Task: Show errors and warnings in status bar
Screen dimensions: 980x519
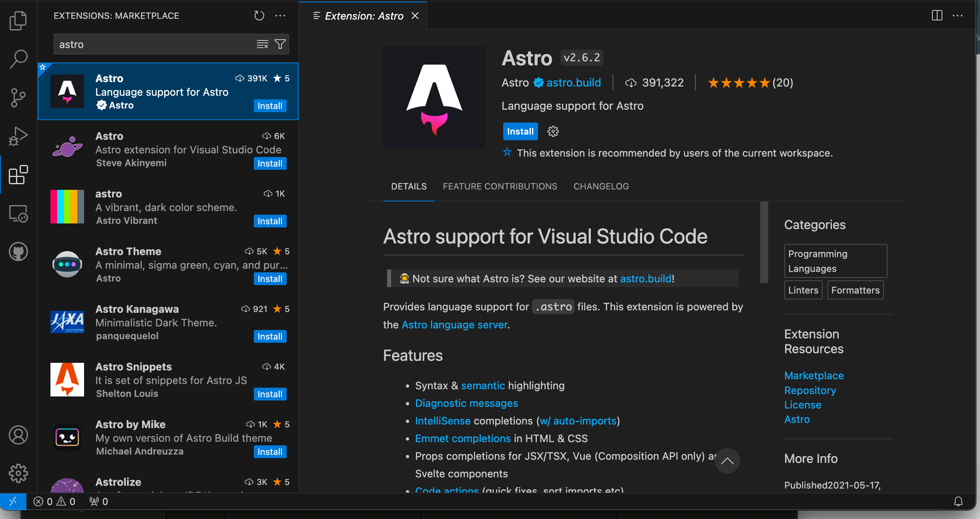Action: 54,501
